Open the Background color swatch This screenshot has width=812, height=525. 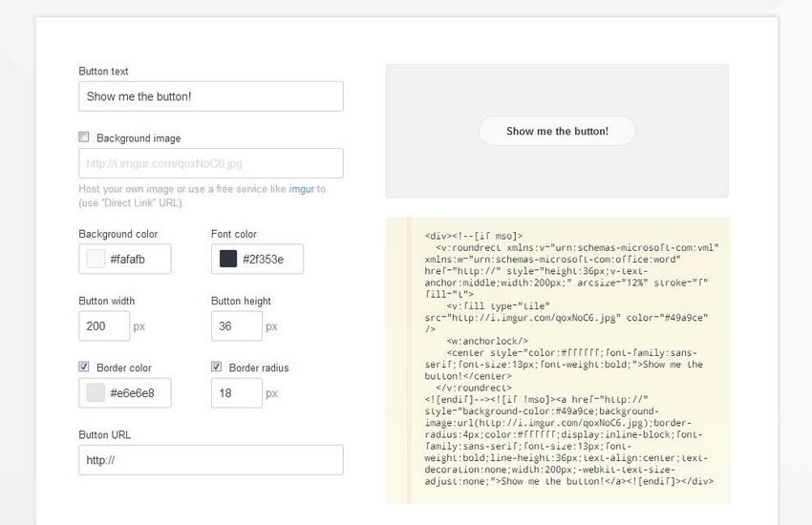coord(96,259)
